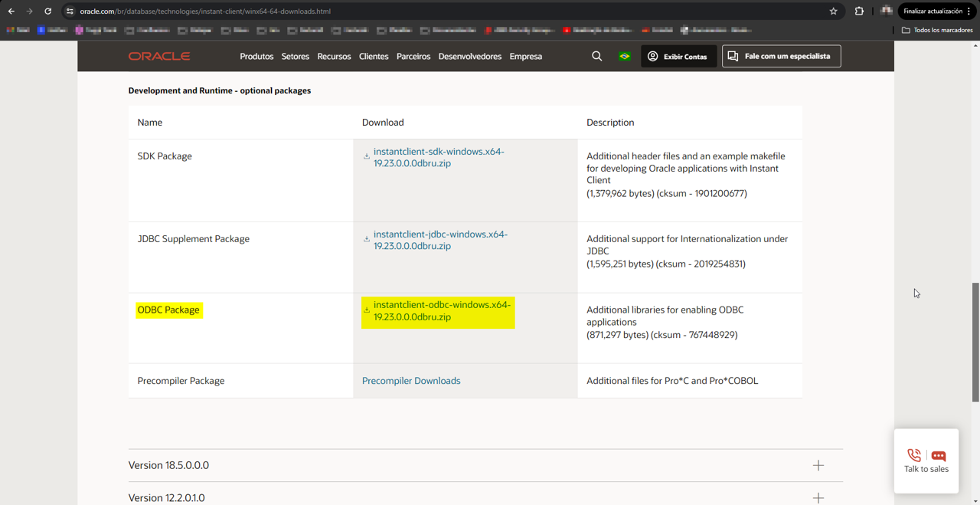Open the Recursos menu
This screenshot has width=980, height=505.
coord(334,56)
